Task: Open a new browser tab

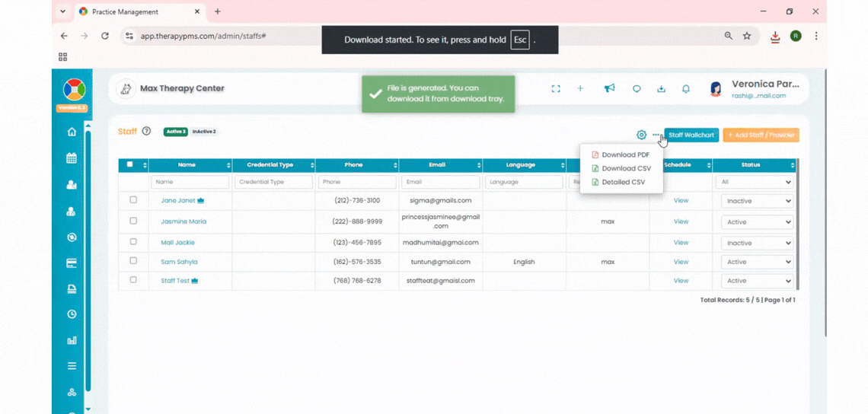Action: (x=218, y=11)
